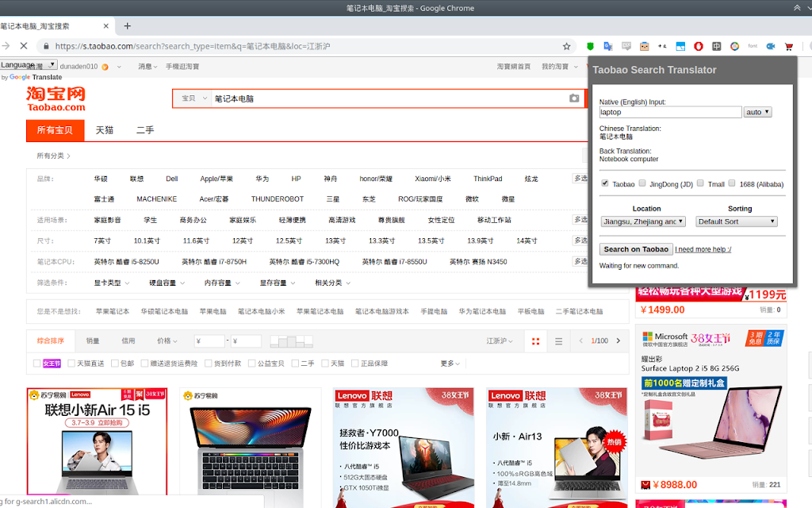The height and width of the screenshot is (508, 812).
Task: Go to previous results page arrow
Action: 580,341
